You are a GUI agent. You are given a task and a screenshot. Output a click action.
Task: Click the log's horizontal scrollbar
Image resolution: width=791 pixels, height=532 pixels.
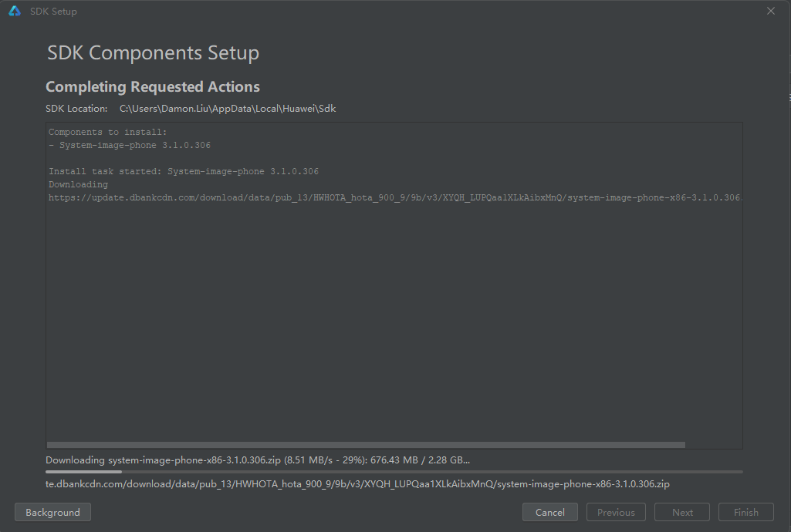[366, 445]
